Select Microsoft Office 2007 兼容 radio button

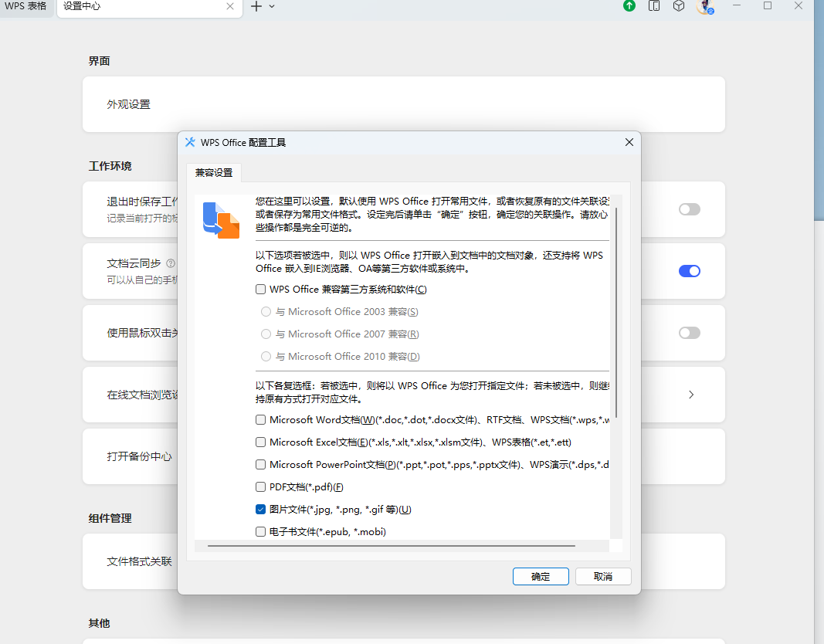(x=266, y=334)
